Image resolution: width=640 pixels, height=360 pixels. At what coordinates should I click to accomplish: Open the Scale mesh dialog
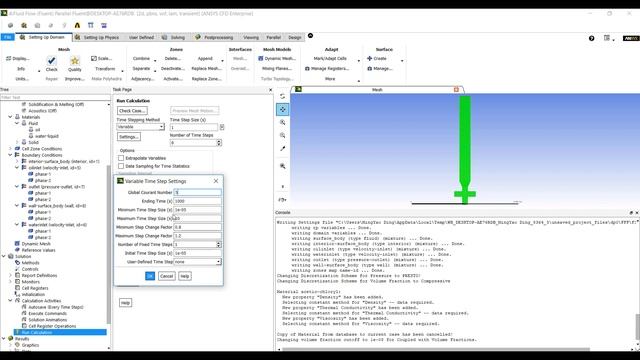click(102, 58)
